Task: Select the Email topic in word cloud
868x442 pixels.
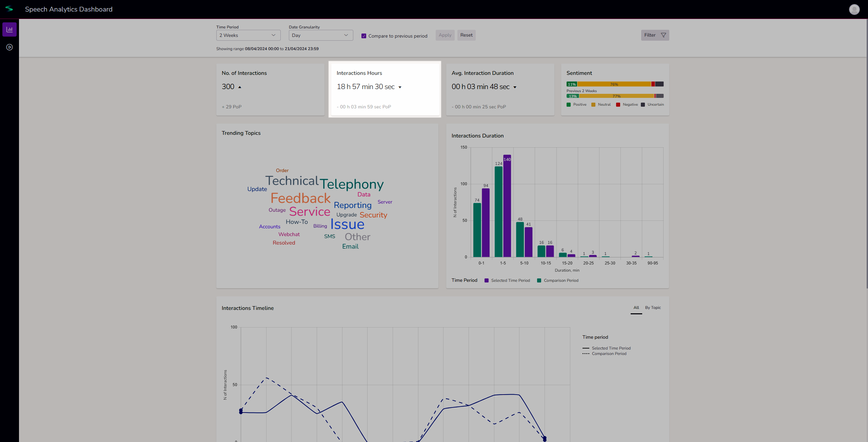Action: (350, 247)
